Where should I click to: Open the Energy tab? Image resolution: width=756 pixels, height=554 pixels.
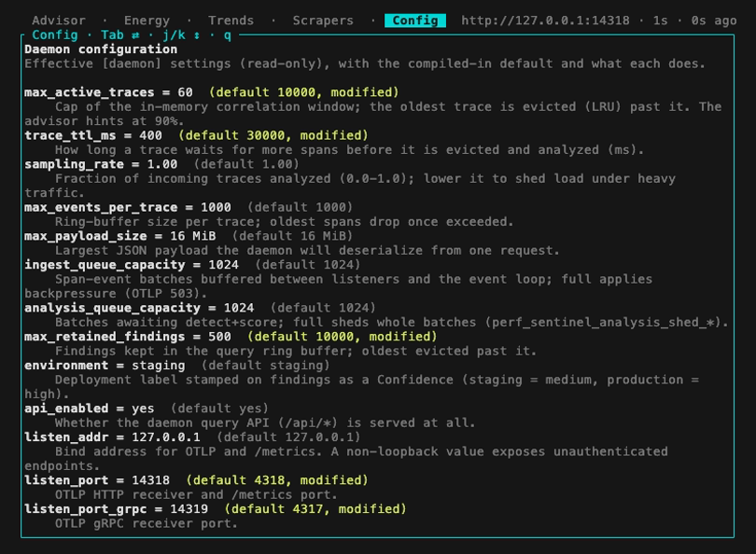[x=147, y=21]
